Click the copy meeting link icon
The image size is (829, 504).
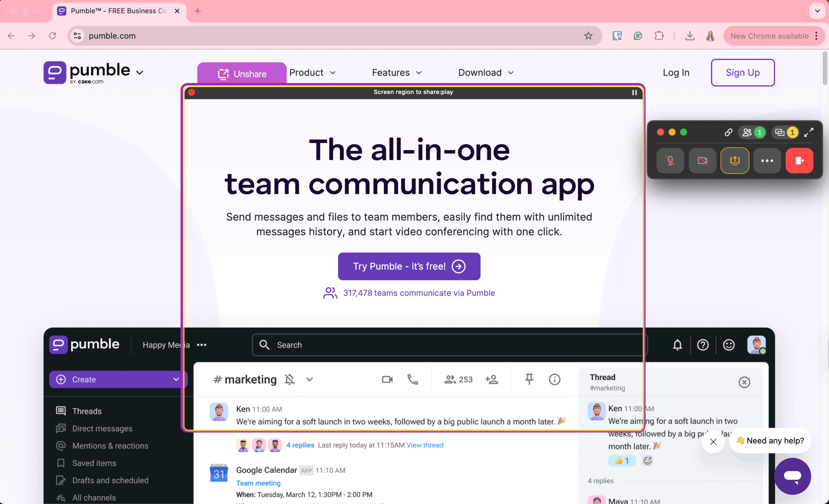728,132
